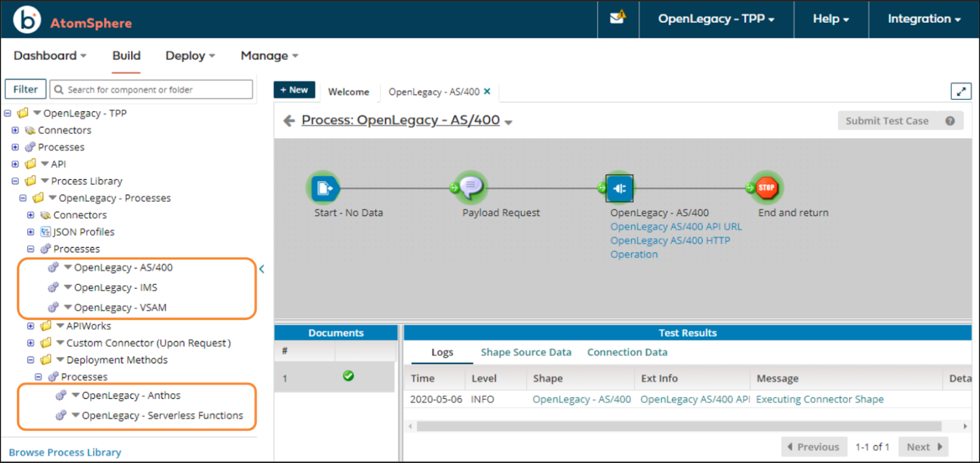The image size is (980, 463).
Task: Expand the API folder node
Action: click(15, 164)
